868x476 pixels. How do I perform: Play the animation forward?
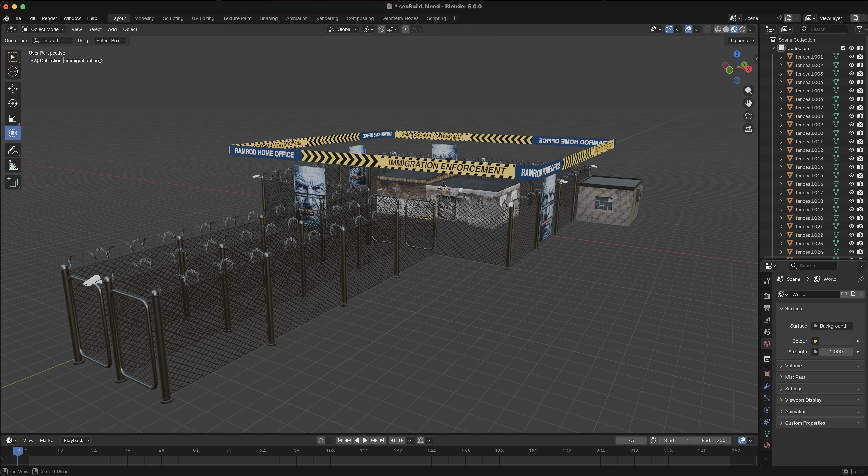[365, 440]
